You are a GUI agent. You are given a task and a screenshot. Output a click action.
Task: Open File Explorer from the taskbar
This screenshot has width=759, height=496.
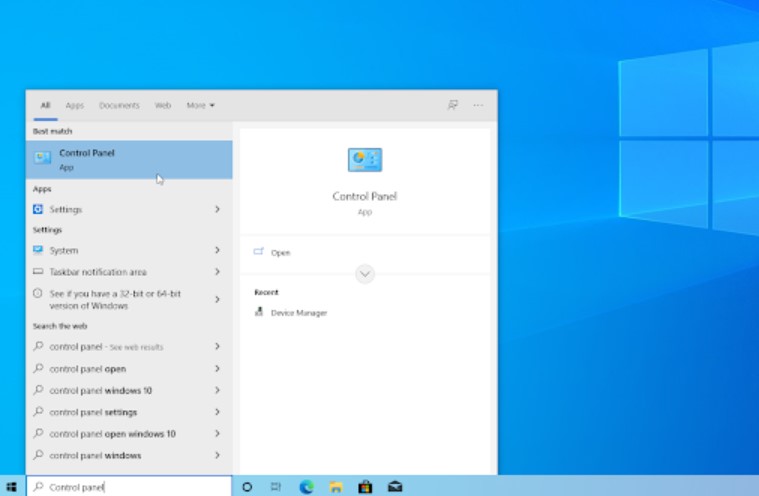point(336,487)
